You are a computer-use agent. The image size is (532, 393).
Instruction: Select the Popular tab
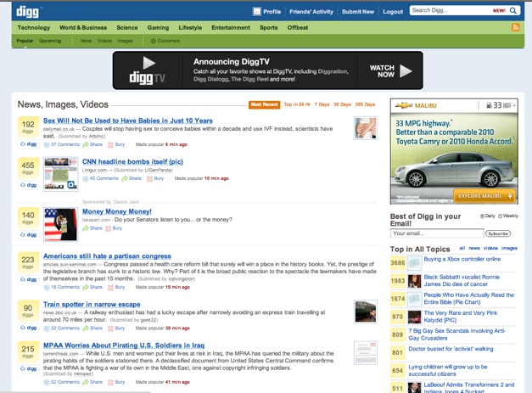tap(25, 41)
